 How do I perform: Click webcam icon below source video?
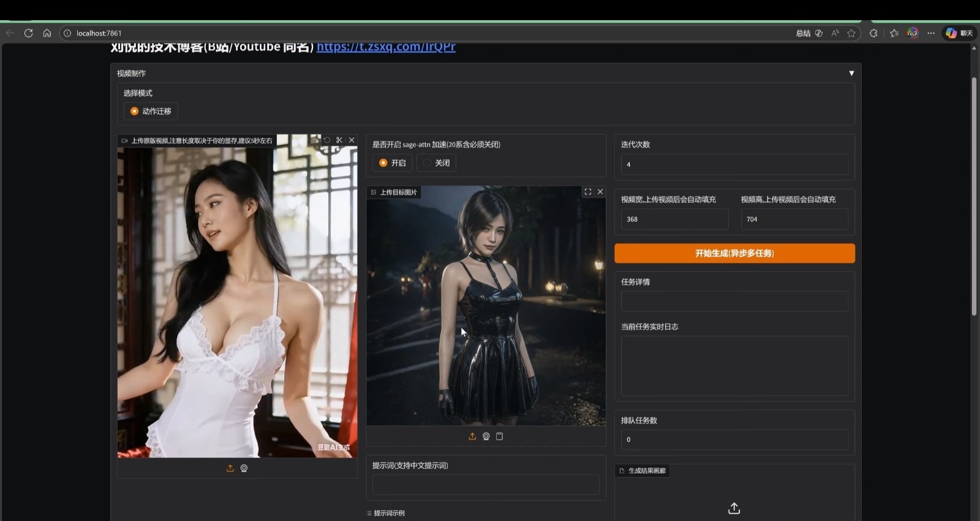tap(244, 468)
